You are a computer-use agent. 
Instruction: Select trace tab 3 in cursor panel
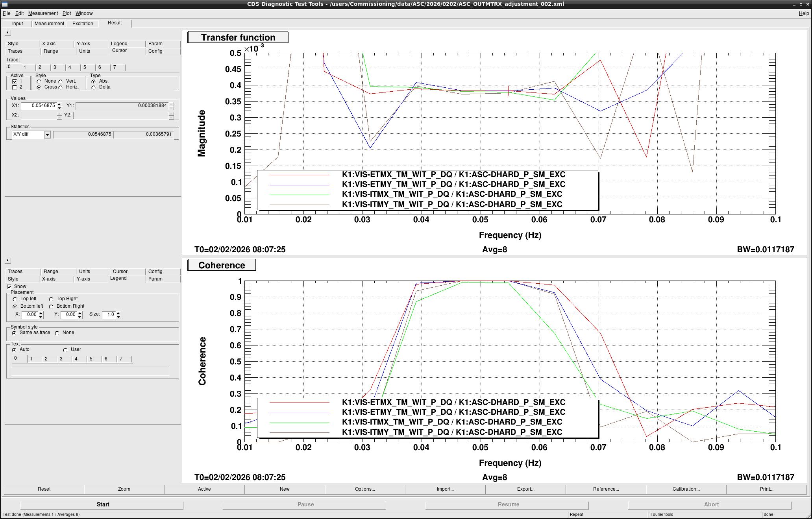coord(55,67)
